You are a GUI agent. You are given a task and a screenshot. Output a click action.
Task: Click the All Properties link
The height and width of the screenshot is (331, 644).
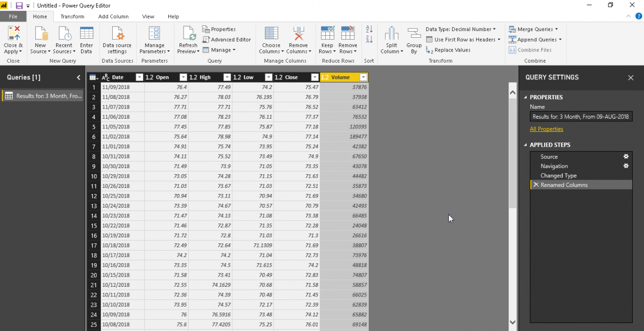pos(546,129)
